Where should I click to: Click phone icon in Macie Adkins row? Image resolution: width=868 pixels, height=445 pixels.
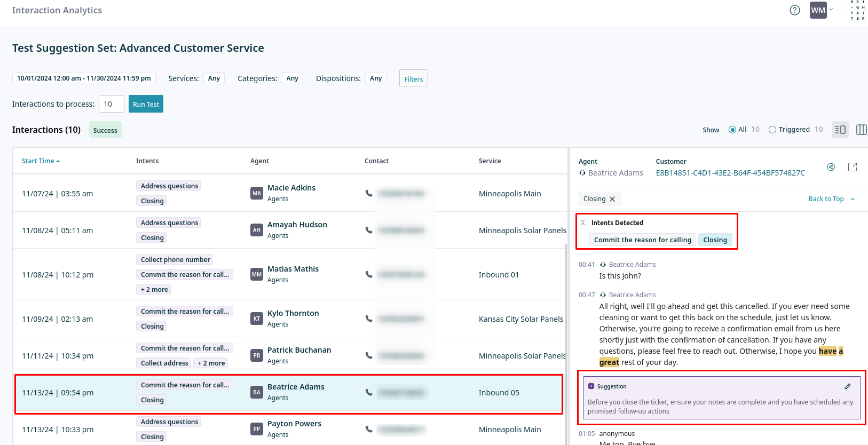tap(369, 193)
